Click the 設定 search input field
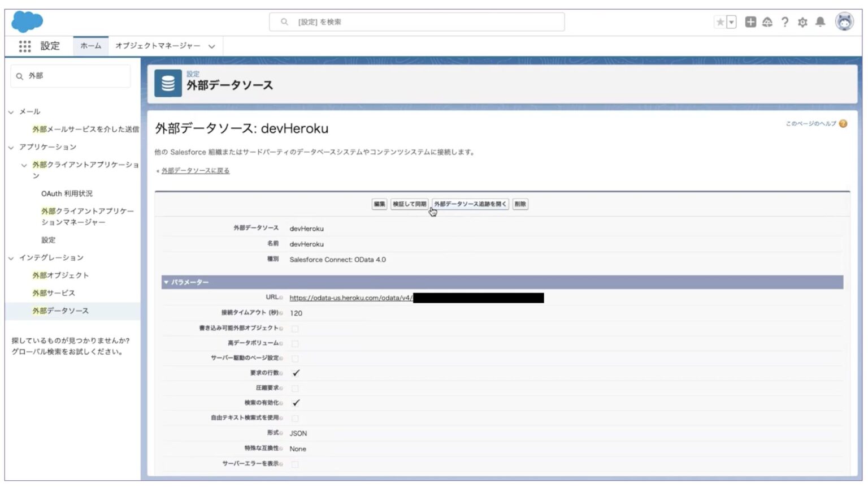The width and height of the screenshot is (868, 487). tap(415, 22)
